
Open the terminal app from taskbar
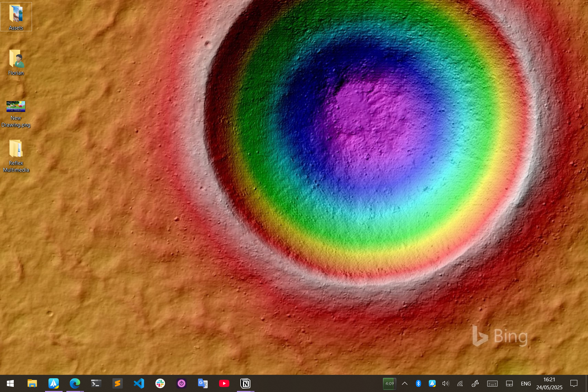coord(96,383)
